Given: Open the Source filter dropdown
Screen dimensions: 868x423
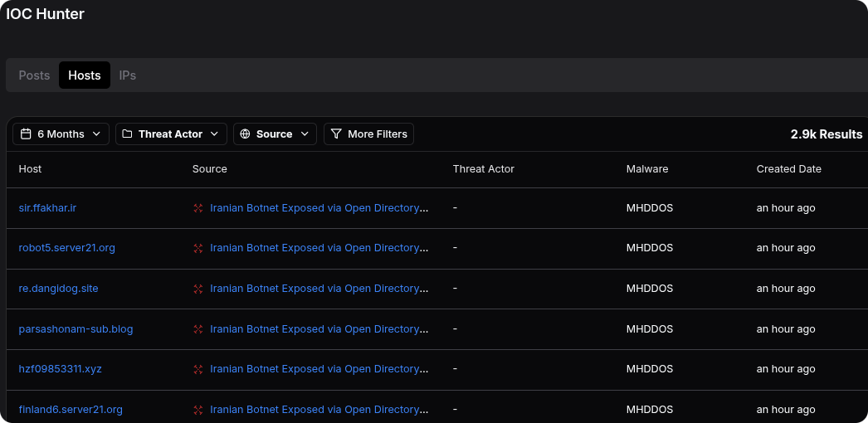Looking at the screenshot, I should [276, 134].
